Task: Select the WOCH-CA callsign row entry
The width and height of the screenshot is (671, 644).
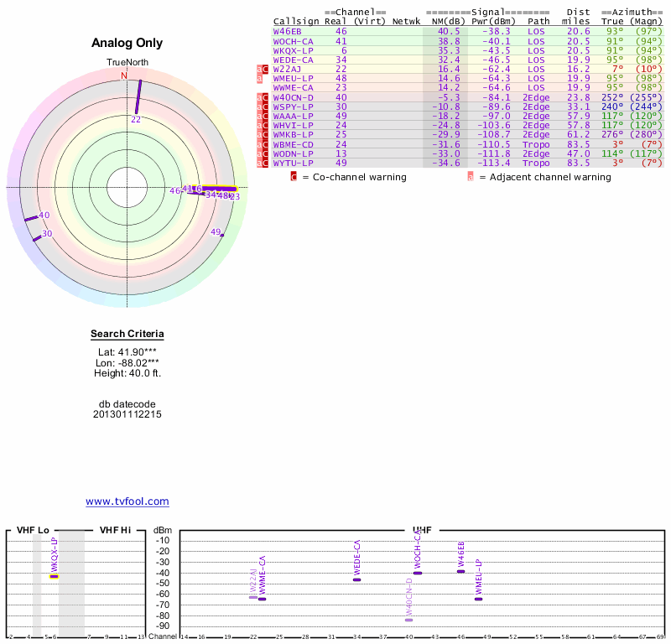Action: coord(293,40)
